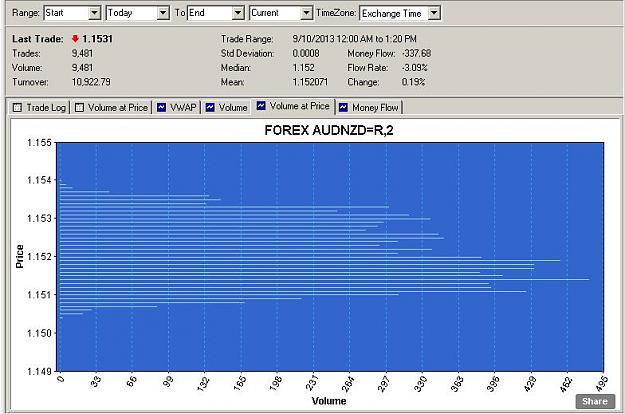
Task: Click the 1.149 price axis label
Action: (x=39, y=371)
